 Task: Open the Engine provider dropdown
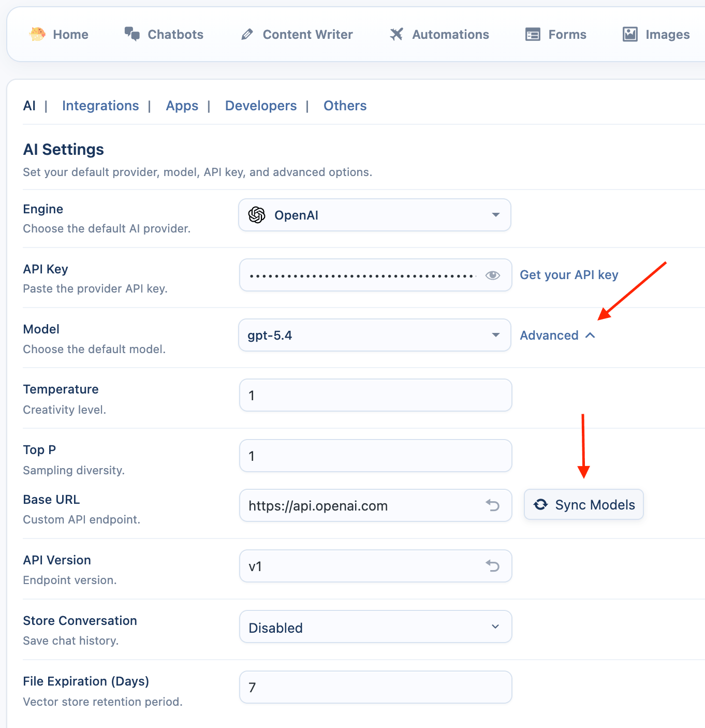point(374,215)
